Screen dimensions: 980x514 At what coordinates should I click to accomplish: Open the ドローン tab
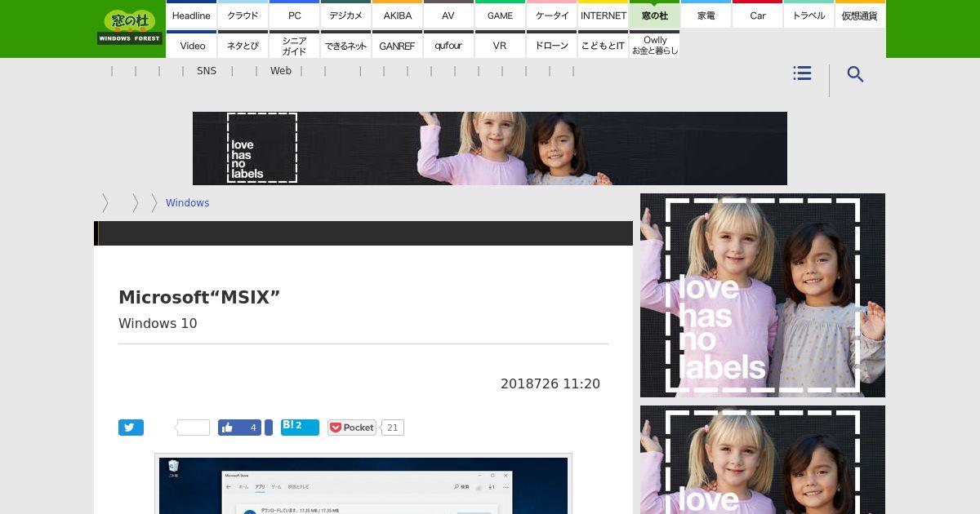coord(551,45)
